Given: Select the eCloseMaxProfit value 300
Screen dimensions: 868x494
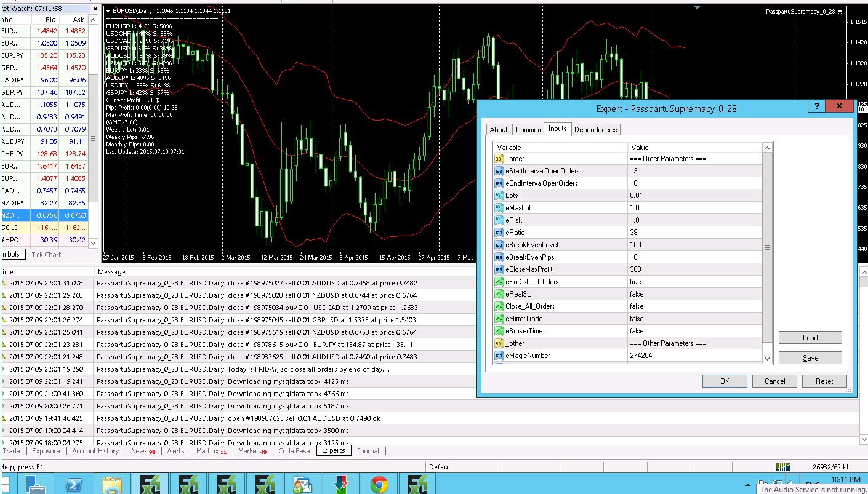Looking at the screenshot, I should 694,269.
